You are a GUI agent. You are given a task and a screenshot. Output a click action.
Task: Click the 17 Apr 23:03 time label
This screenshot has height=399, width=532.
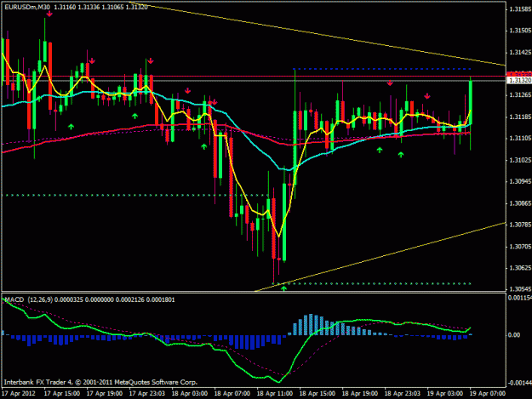147,394
